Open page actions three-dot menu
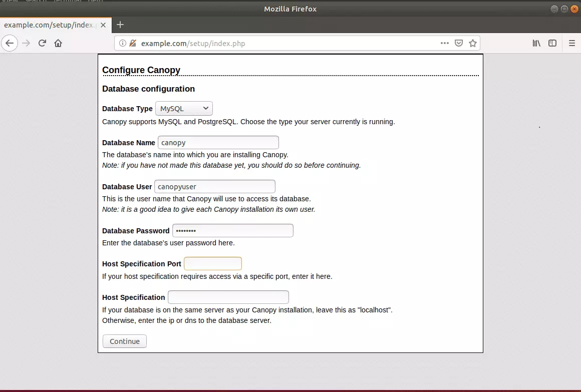Viewport: 581px width, 392px height. [445, 44]
